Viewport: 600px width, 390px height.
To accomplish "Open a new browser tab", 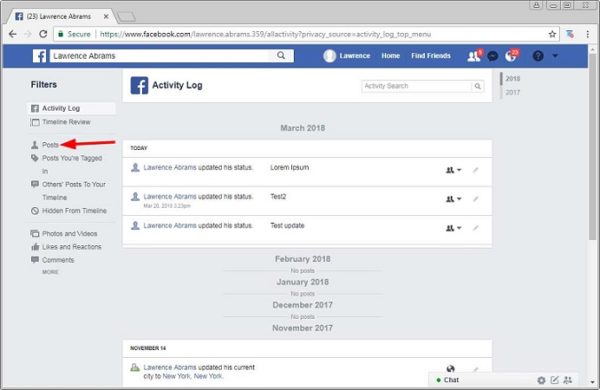I will [x=126, y=16].
